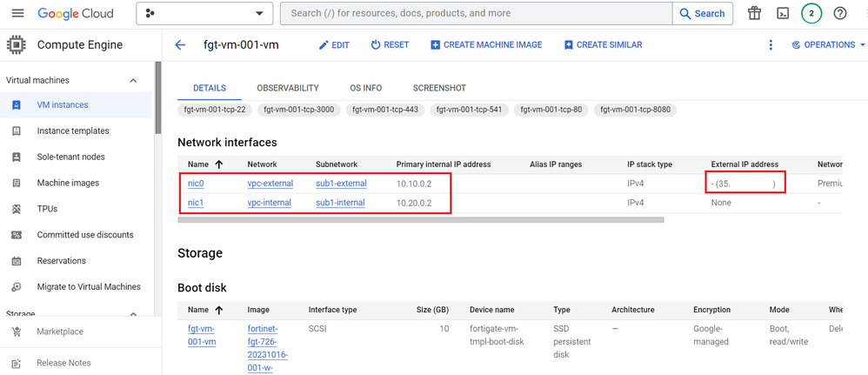Activate Cloud Shell terminal icon
This screenshot has width=868, height=375.
783,14
